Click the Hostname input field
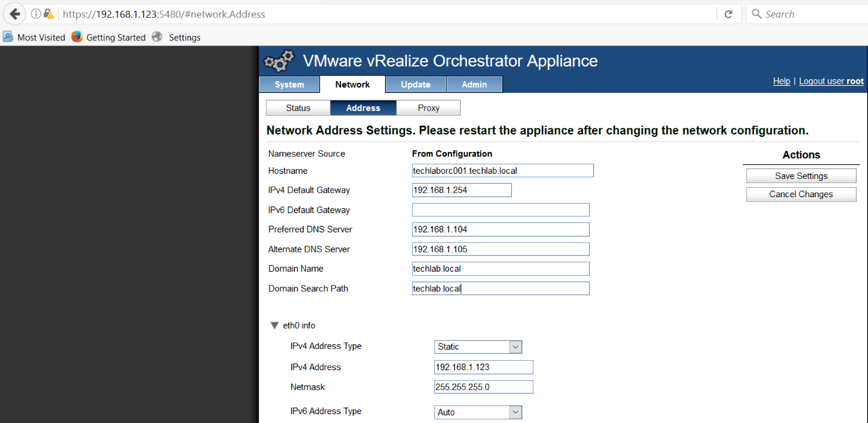This screenshot has height=423, width=868. (503, 170)
